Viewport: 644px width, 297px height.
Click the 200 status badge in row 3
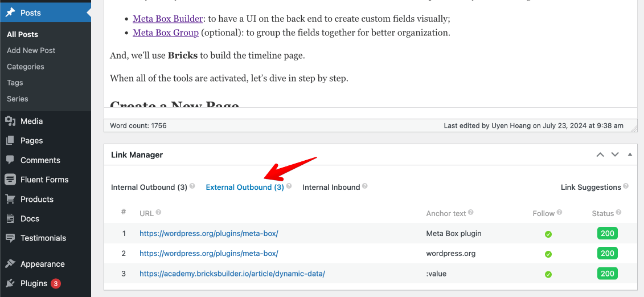607,274
